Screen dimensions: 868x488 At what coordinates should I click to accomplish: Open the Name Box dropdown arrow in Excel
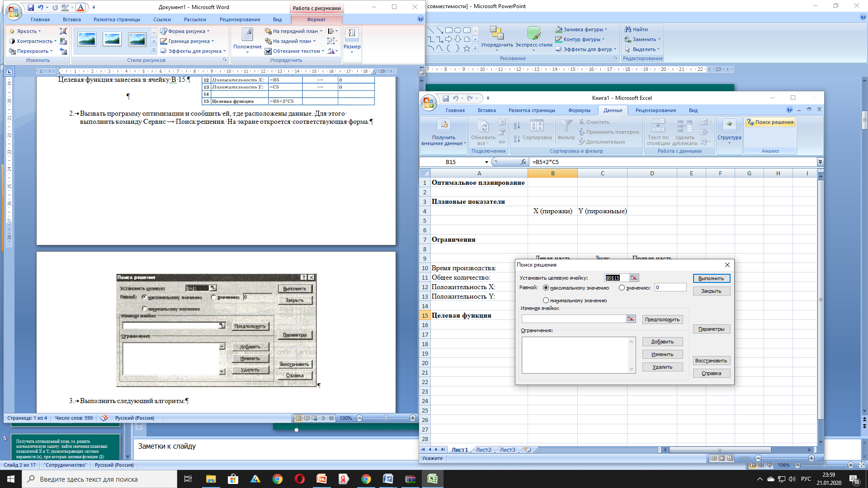486,162
